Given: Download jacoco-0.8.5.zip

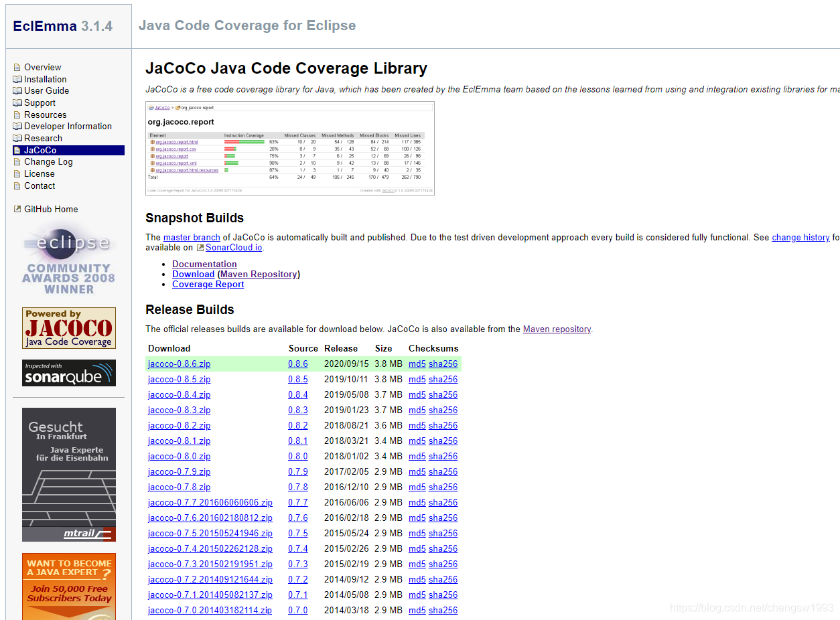Looking at the screenshot, I should pos(179,379).
